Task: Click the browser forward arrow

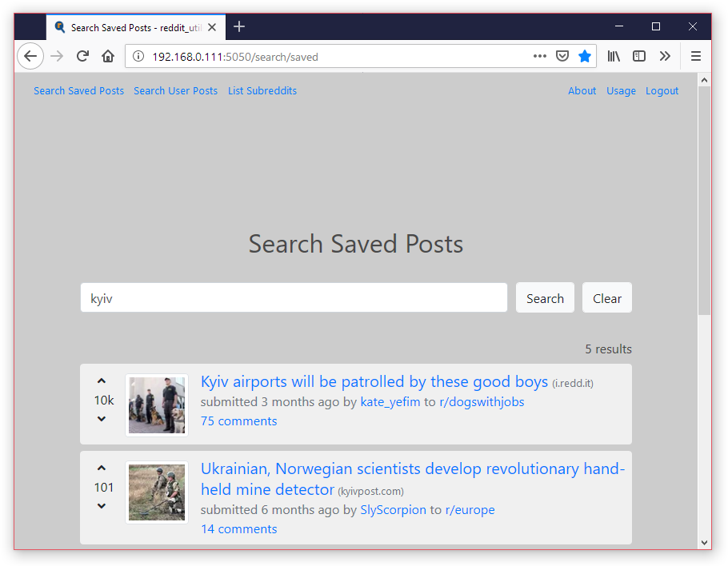Action: [x=57, y=56]
